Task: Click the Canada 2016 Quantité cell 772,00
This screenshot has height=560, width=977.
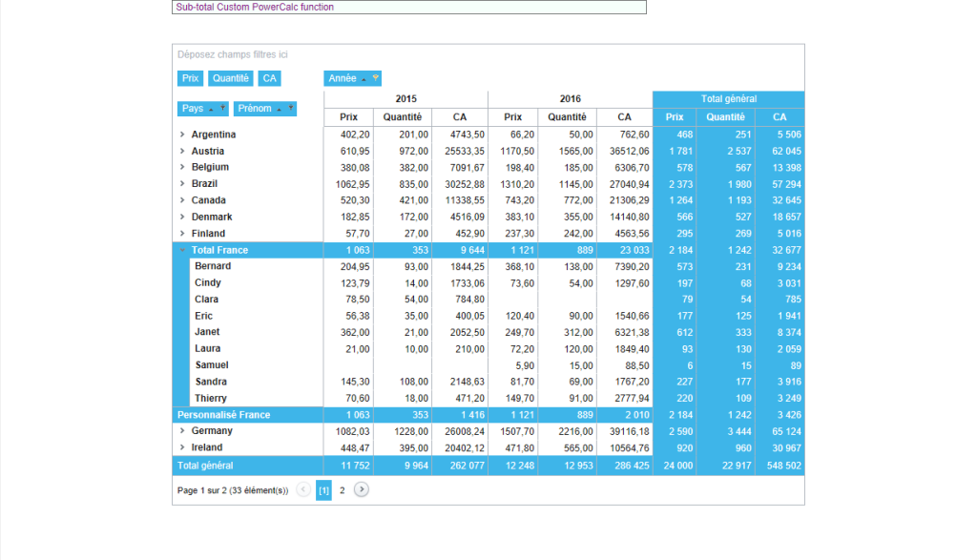Action: (567, 200)
